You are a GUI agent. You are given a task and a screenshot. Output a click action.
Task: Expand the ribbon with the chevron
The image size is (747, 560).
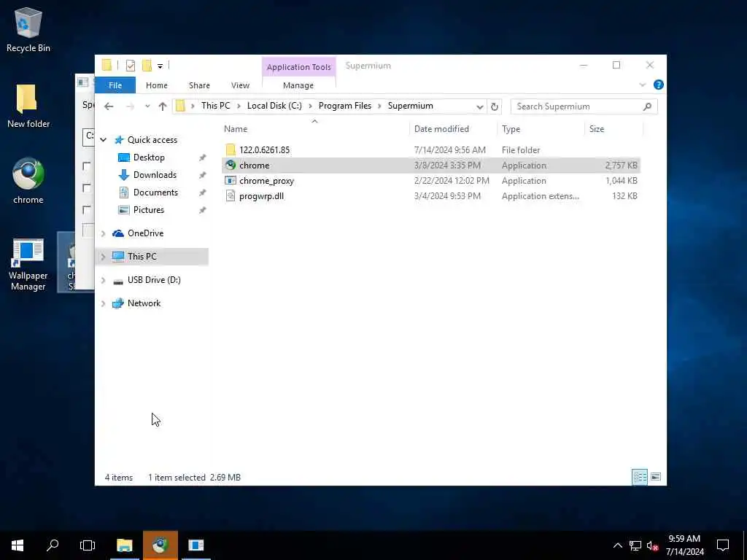pyautogui.click(x=642, y=85)
